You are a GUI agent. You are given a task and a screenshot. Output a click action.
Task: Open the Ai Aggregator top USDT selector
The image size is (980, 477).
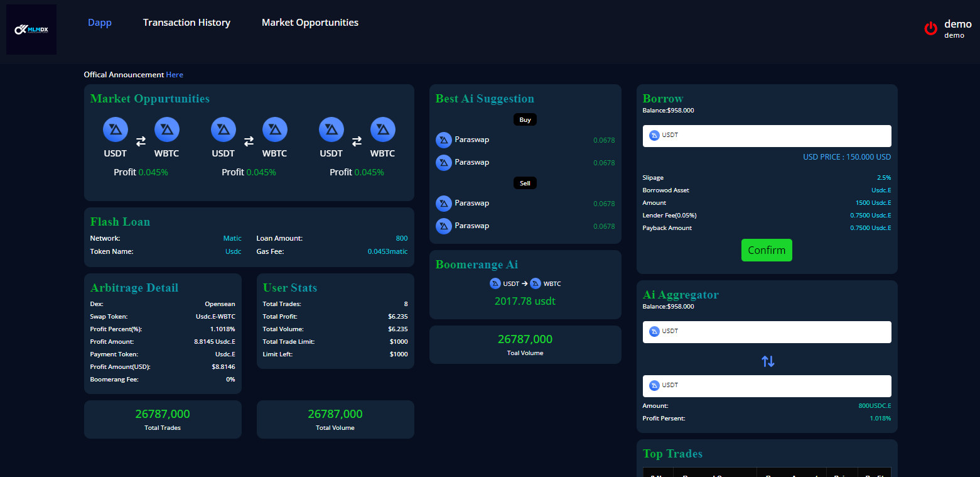767,332
